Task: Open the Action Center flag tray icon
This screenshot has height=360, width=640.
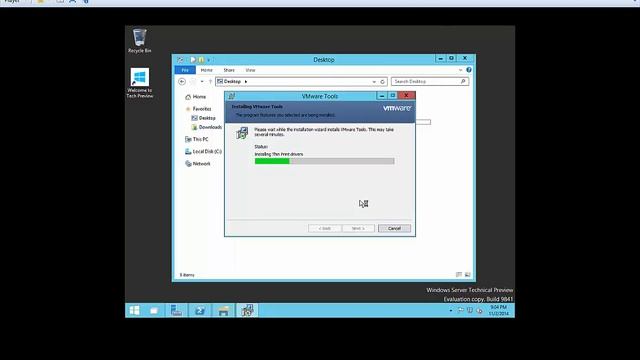Action: [x=461, y=310]
